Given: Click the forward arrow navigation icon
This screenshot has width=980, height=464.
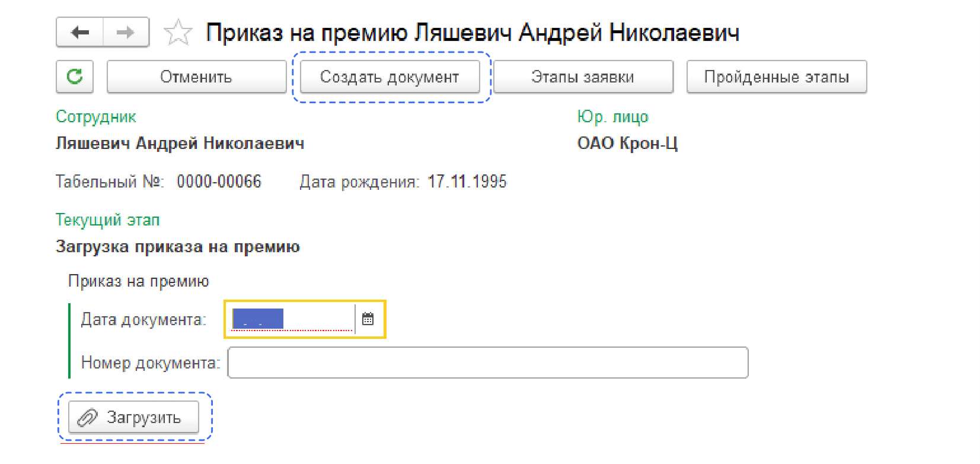Looking at the screenshot, I should (x=125, y=32).
